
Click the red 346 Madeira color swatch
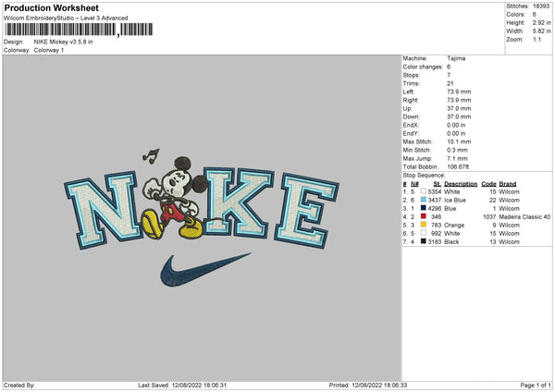coord(423,216)
